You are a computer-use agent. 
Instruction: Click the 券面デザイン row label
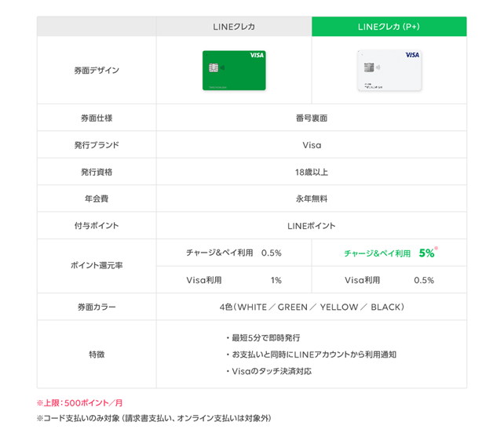click(x=96, y=71)
